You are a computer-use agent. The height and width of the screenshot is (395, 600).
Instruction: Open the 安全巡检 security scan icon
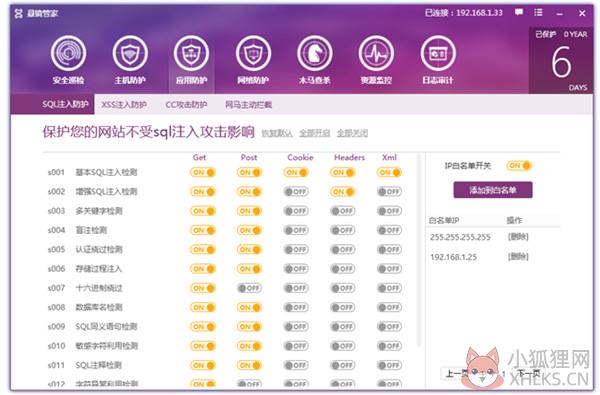click(68, 53)
